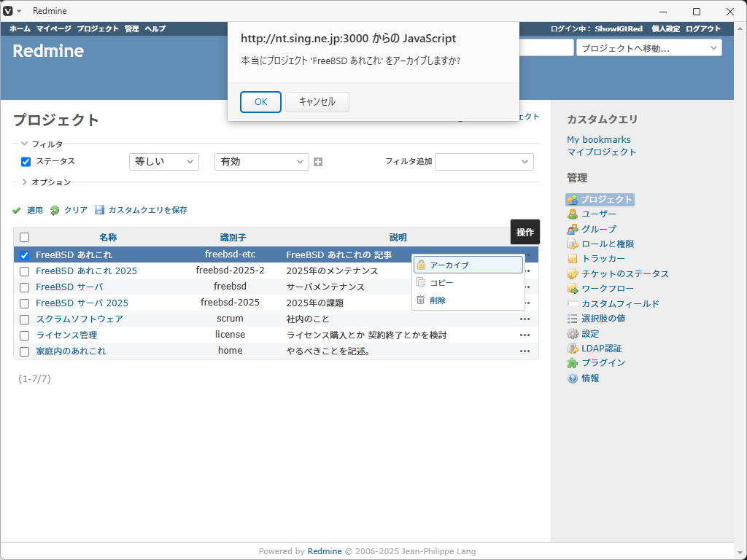Viewport: 747px width, 560px height.
Task: Click キャンセル in the JavaScript dialog
Action: [x=317, y=102]
